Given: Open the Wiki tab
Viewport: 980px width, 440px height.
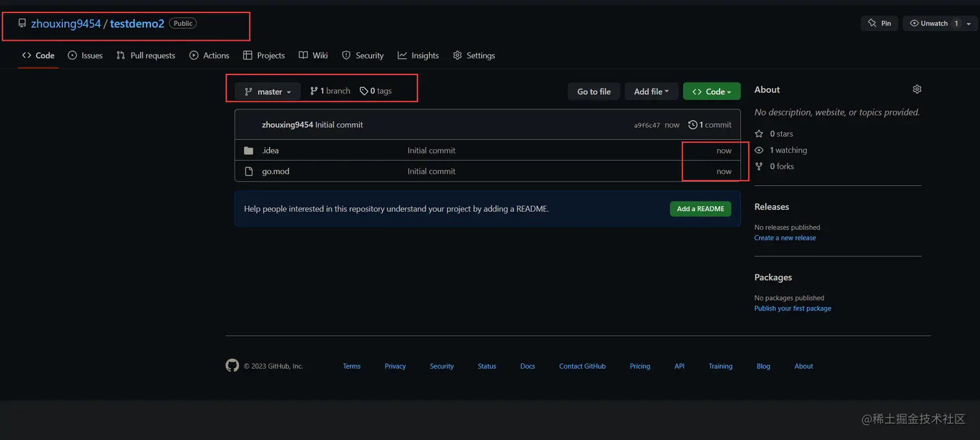Looking at the screenshot, I should [313, 56].
